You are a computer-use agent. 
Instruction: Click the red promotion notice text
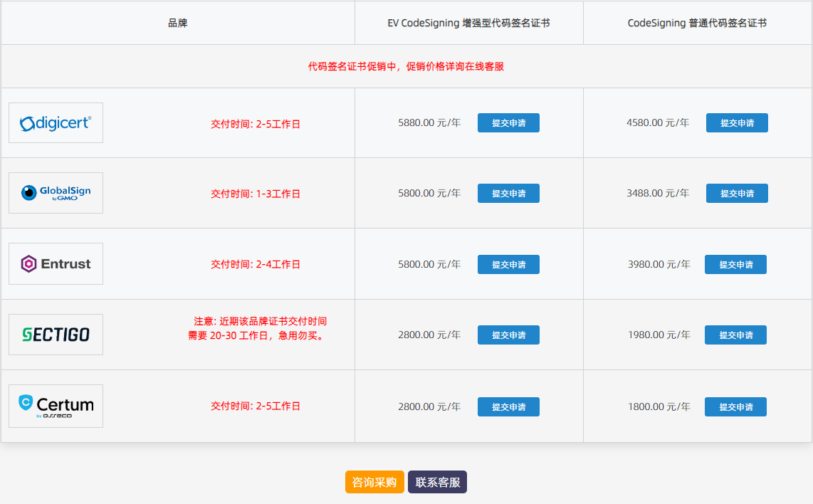(x=406, y=66)
